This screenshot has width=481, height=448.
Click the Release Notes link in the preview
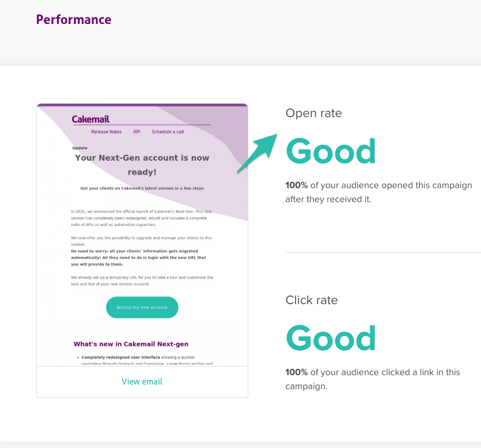[x=107, y=132]
